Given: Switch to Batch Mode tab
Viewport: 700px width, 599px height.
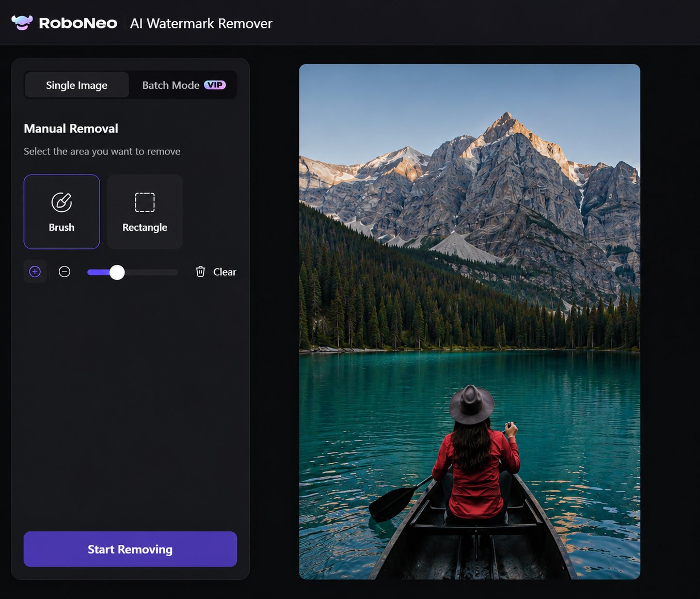Looking at the screenshot, I should click(183, 85).
